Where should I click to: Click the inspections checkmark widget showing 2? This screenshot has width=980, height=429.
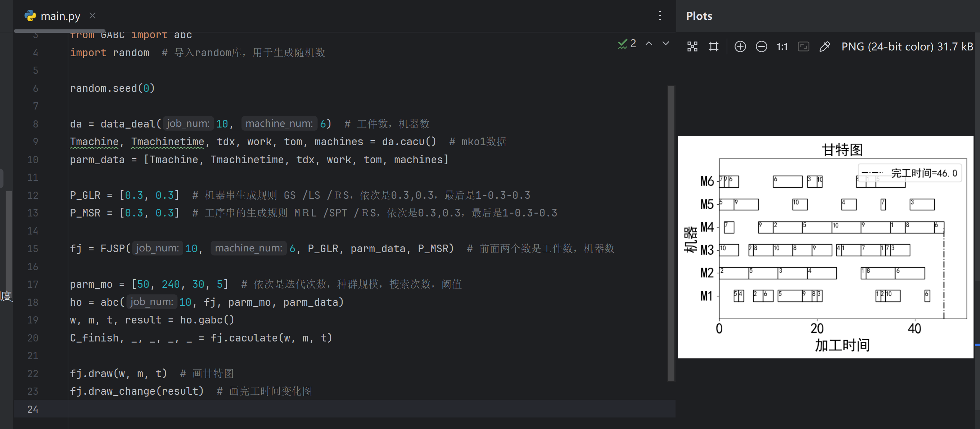(627, 43)
